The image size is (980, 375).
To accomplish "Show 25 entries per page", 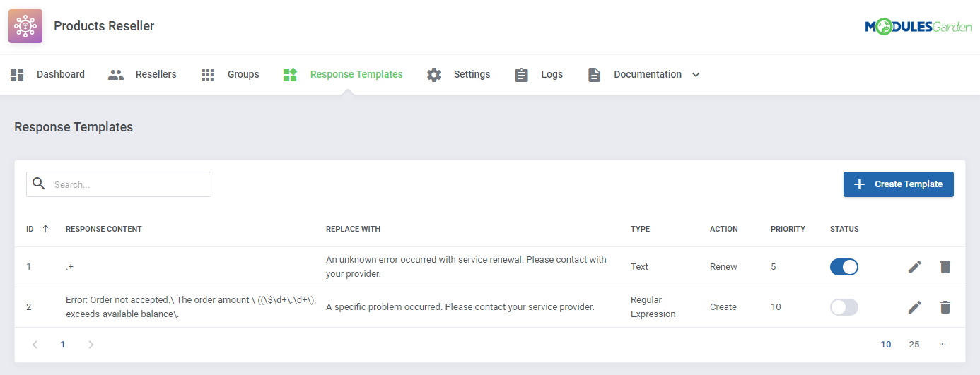I will [914, 345].
